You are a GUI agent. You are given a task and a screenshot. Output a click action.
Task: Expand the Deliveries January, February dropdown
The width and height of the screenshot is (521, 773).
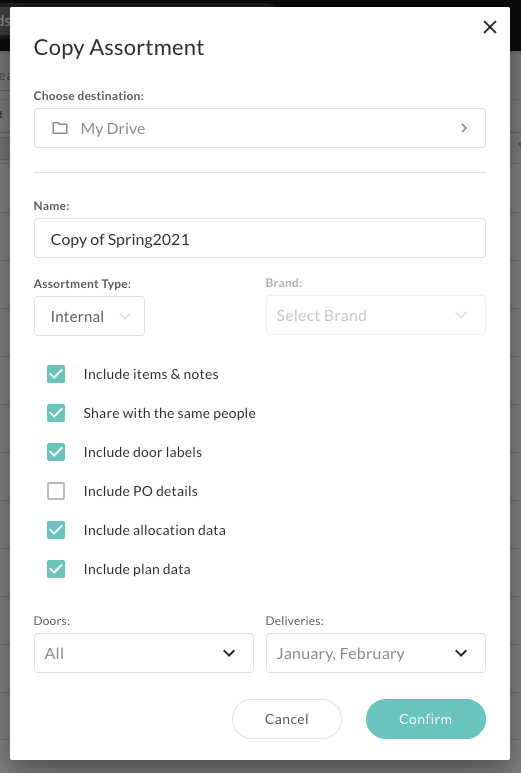[x=376, y=653]
